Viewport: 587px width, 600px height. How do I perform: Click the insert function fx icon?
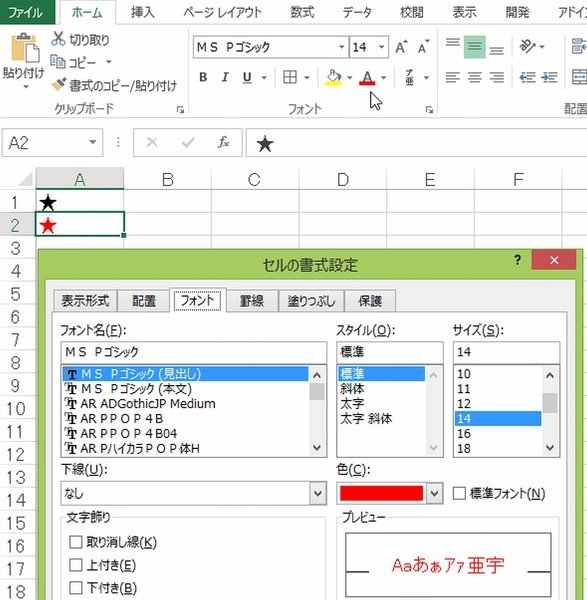coord(224,142)
